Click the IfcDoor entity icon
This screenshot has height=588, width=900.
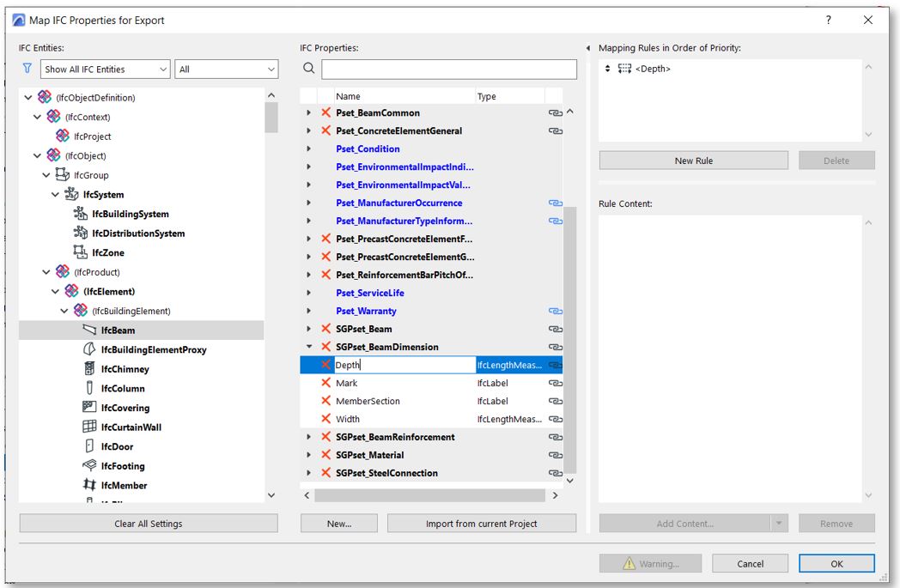tap(88, 446)
